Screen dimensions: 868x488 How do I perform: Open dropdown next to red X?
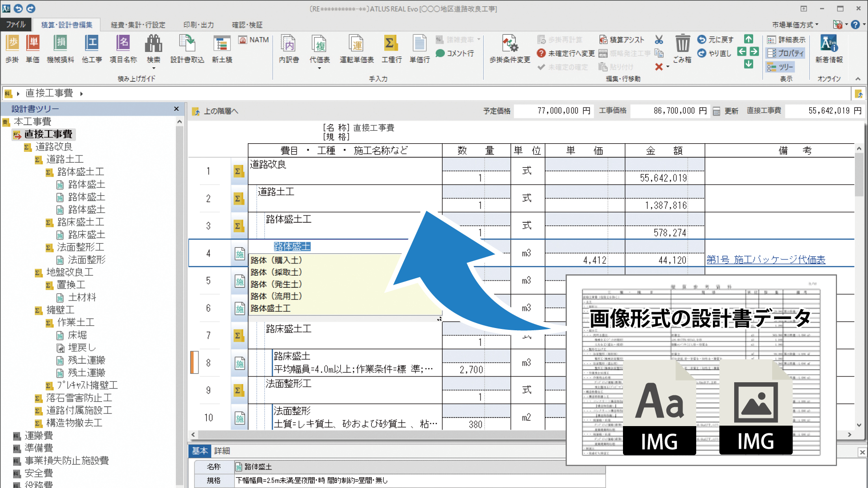click(668, 67)
